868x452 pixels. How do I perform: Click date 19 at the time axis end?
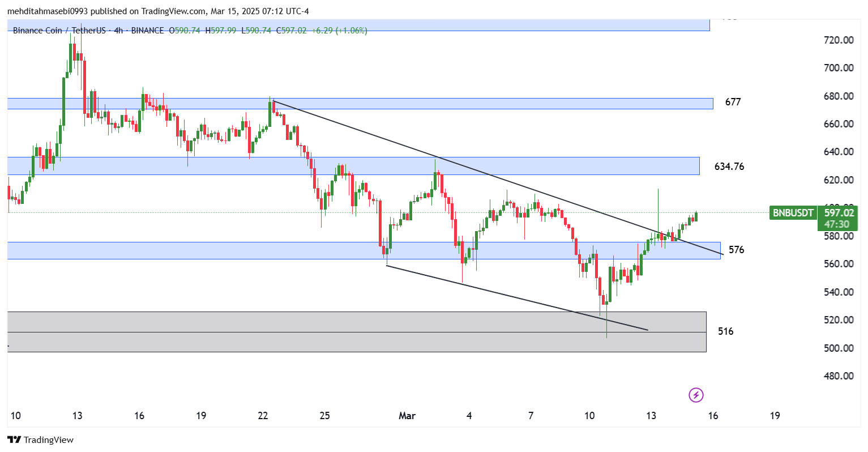[x=775, y=416]
